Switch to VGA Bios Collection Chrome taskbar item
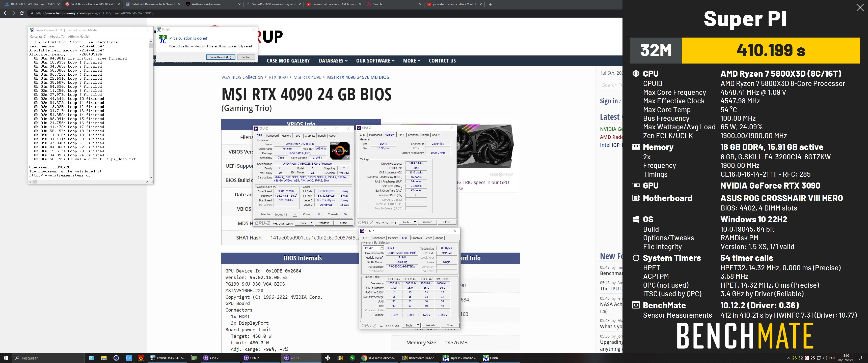Screen dimensions: 868x363 point(378,358)
